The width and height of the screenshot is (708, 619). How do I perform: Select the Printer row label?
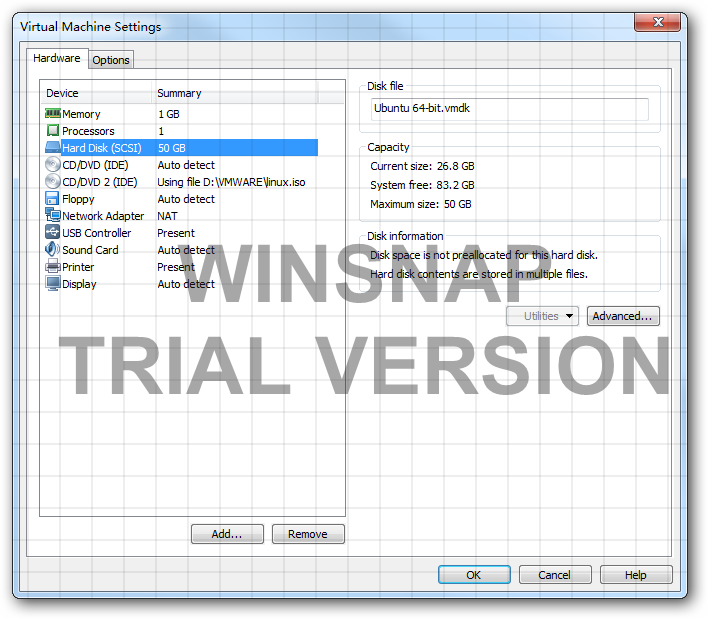[x=78, y=267]
